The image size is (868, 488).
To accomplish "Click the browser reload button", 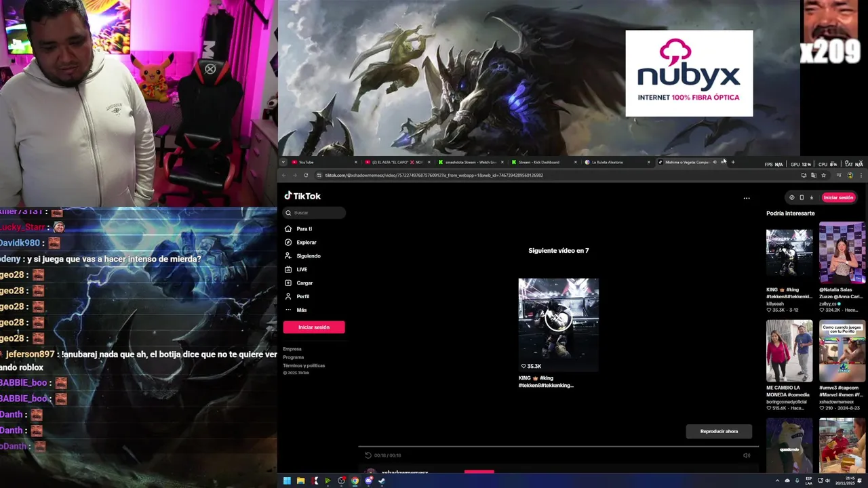I will (x=306, y=176).
